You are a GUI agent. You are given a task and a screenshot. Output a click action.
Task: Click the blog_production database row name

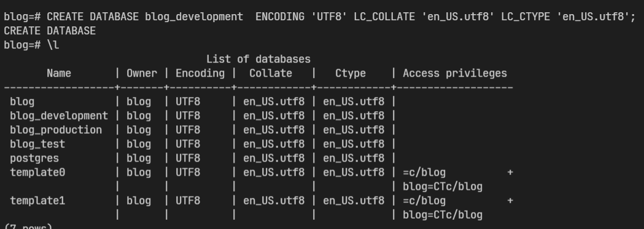pos(56,130)
